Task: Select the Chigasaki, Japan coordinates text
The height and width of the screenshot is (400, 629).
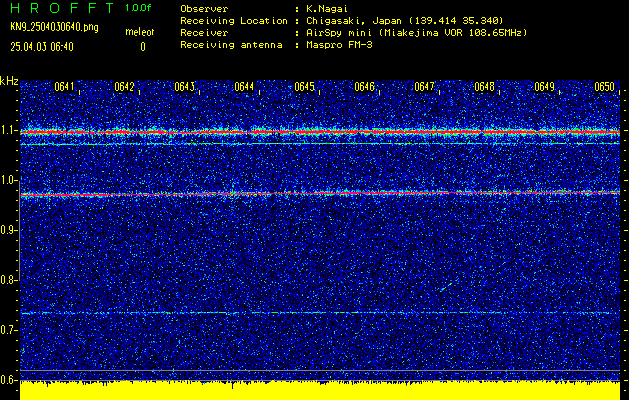Action: pos(404,21)
